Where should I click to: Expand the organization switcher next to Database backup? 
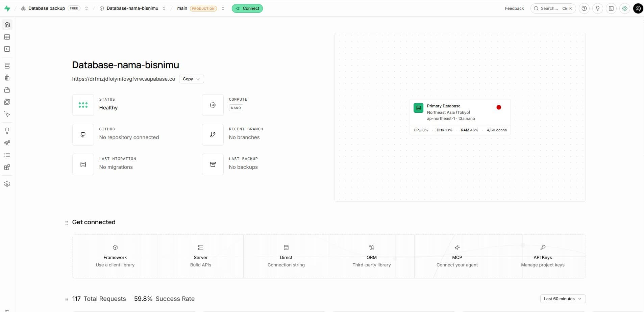[86, 8]
